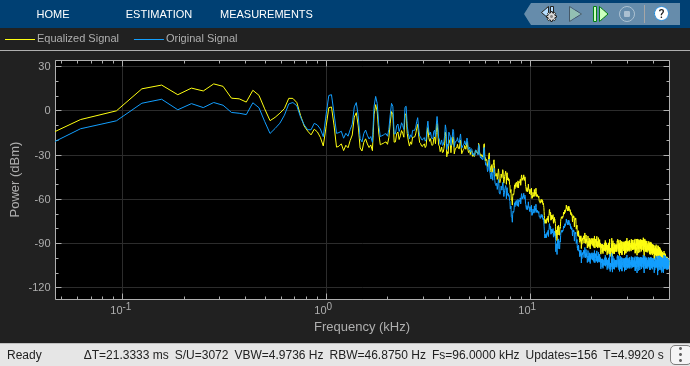The width and height of the screenshot is (690, 366).
Task: Click the Power (dBm) axis label
Action: [15, 179]
